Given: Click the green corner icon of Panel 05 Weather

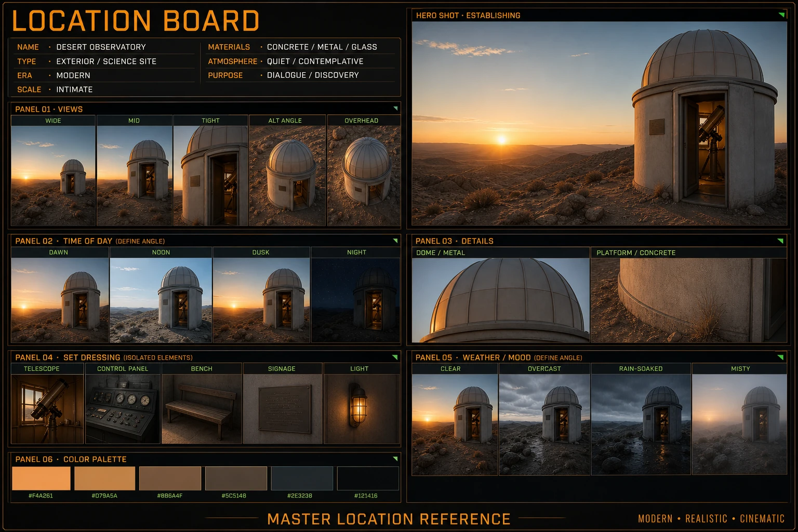Looking at the screenshot, I should click(x=780, y=357).
